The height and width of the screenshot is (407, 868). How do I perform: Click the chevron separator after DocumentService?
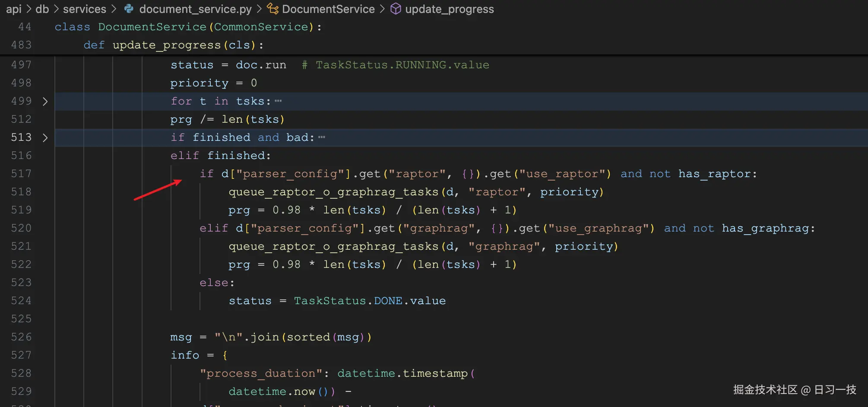(x=382, y=9)
